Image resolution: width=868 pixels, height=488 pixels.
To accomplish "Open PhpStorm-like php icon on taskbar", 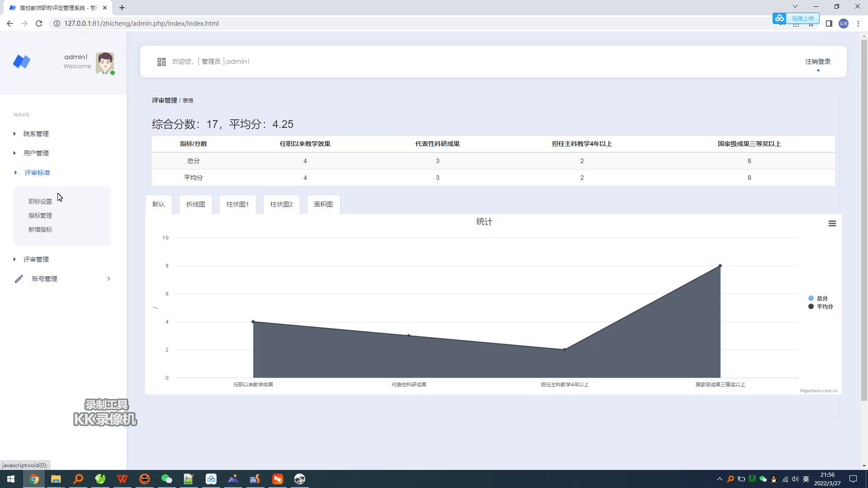I will (x=255, y=479).
